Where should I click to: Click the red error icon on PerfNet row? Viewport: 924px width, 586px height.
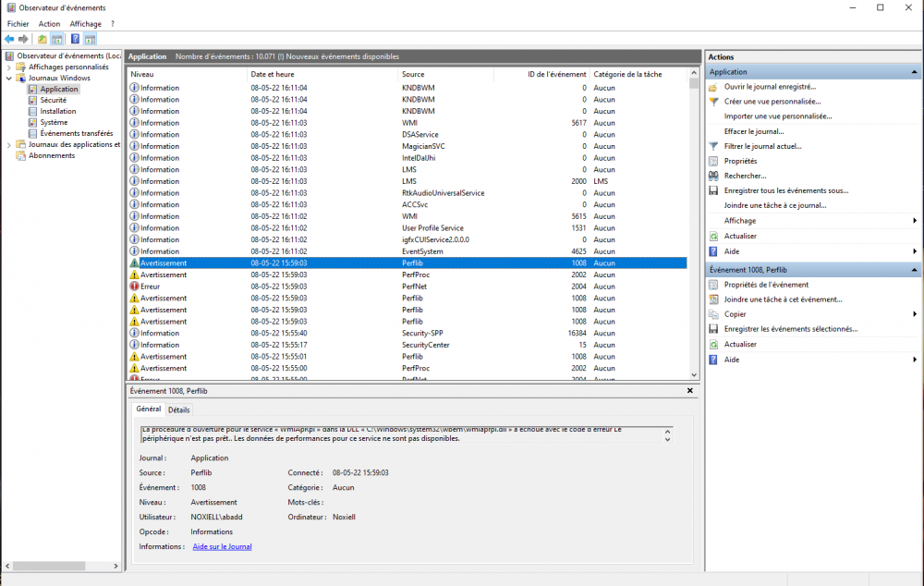(x=134, y=287)
